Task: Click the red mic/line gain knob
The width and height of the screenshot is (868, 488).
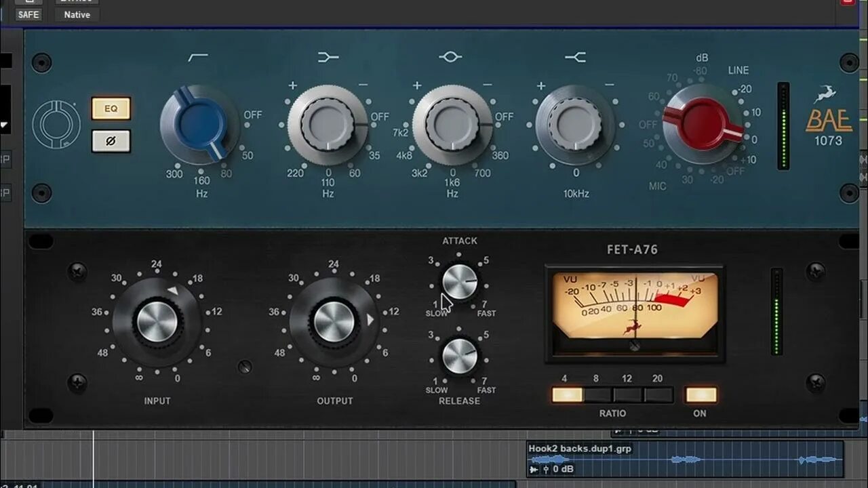Action: (x=702, y=124)
